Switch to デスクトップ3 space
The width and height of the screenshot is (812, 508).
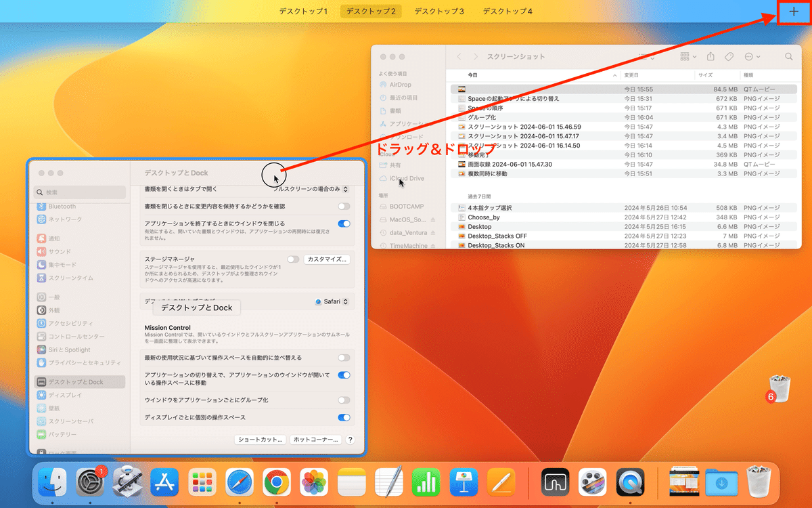click(439, 12)
